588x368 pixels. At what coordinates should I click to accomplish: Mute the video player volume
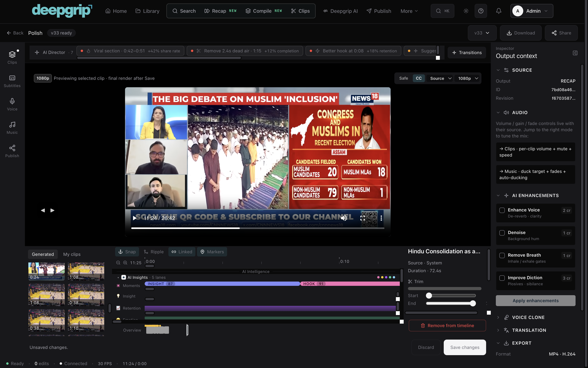344,218
